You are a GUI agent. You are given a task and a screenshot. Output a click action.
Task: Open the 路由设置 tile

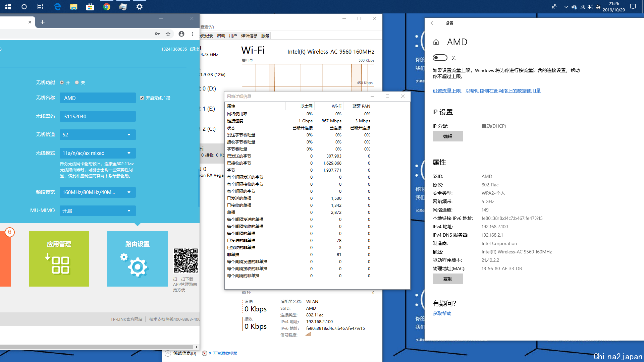coord(138,259)
